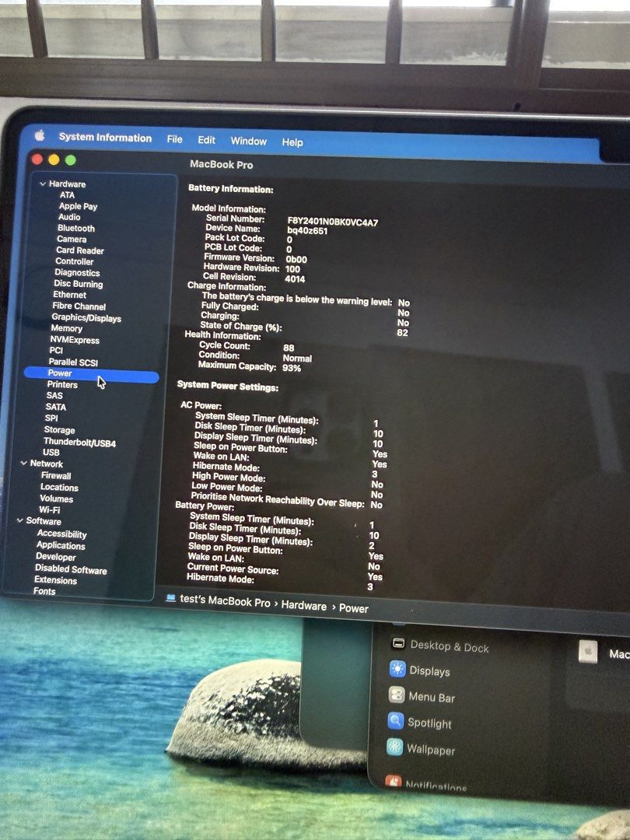630x840 pixels.
Task: Select Applications under Software
Action: pos(61,545)
